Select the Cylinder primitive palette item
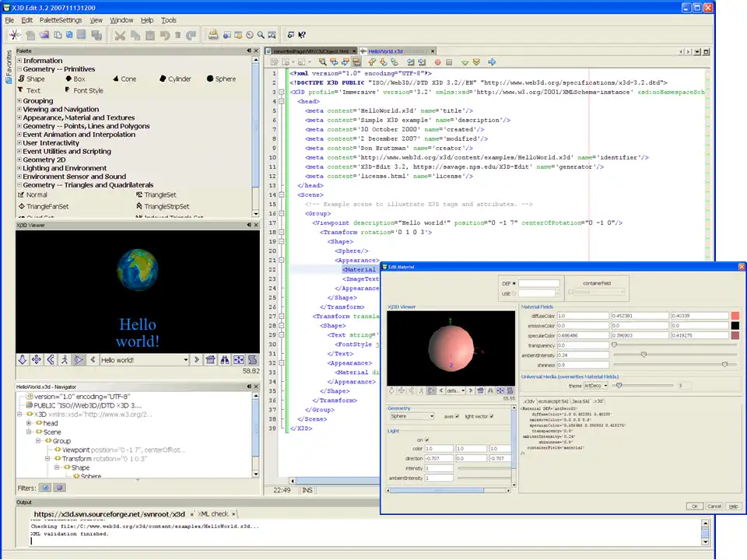This screenshot has height=560, width=747. [x=174, y=79]
